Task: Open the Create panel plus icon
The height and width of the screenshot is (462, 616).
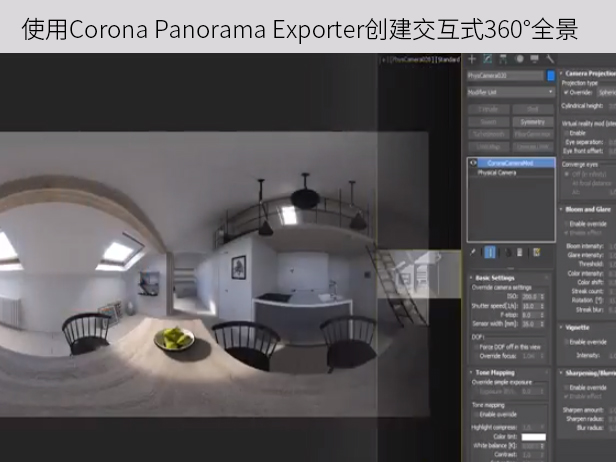Action: 473,59
